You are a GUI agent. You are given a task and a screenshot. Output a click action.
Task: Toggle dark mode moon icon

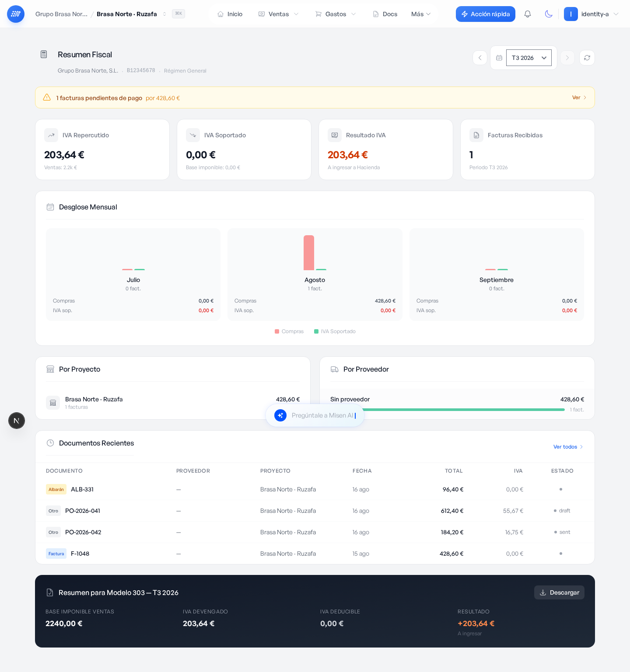[549, 14]
